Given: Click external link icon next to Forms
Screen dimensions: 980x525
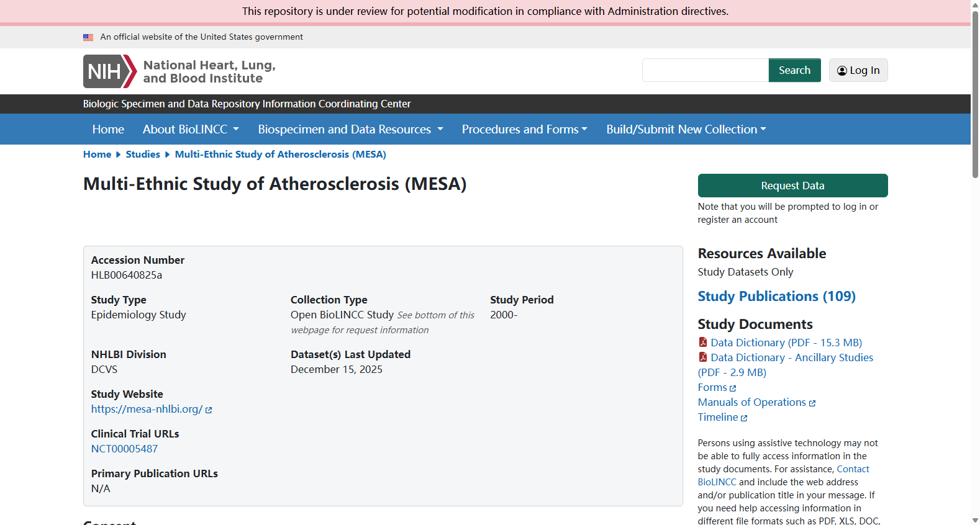Looking at the screenshot, I should click(733, 388).
